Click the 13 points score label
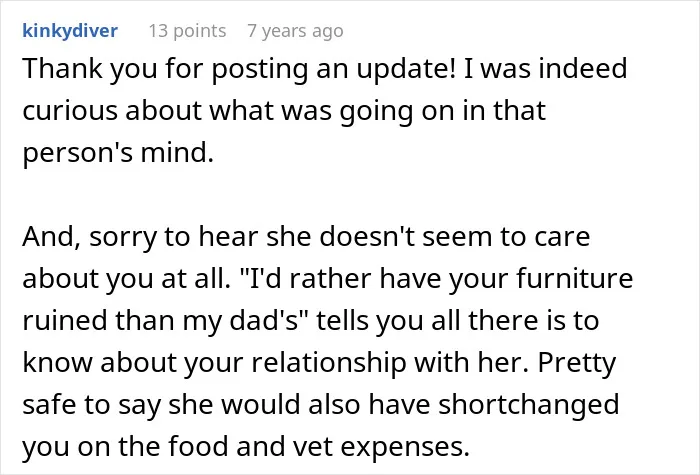700x475 pixels. [x=188, y=31]
